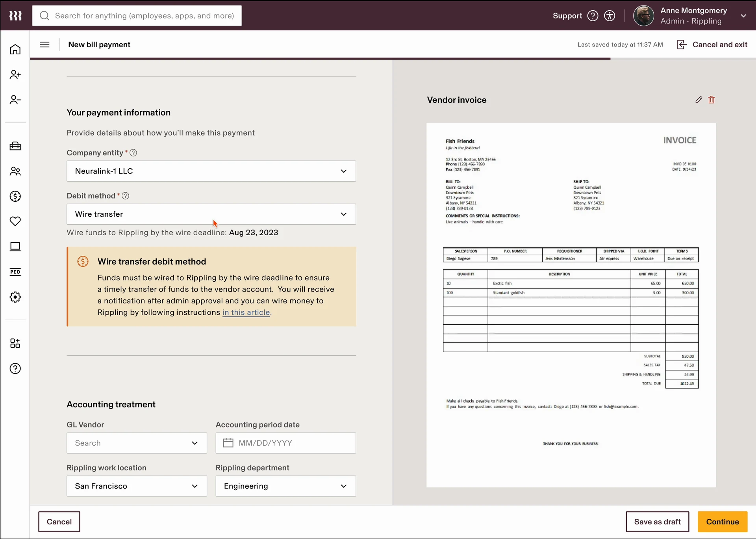This screenshot has height=539, width=756.
Task: Open the people group sidebar icon
Action: (15, 171)
